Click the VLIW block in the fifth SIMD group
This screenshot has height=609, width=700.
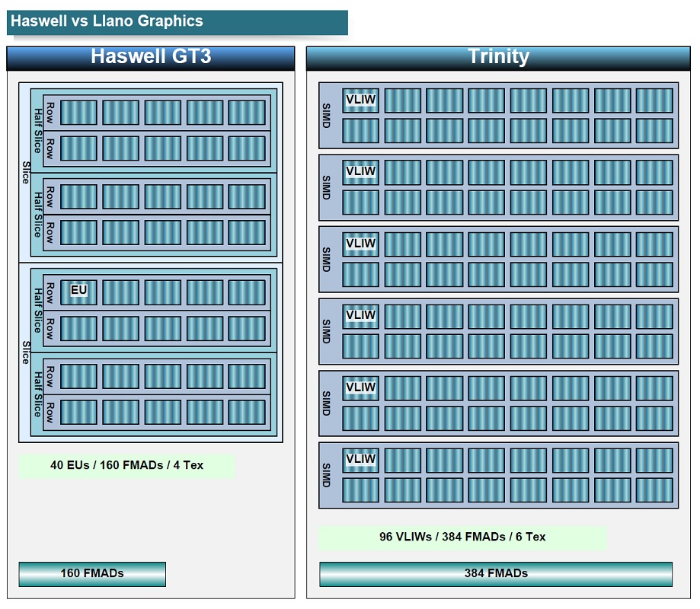tap(360, 387)
